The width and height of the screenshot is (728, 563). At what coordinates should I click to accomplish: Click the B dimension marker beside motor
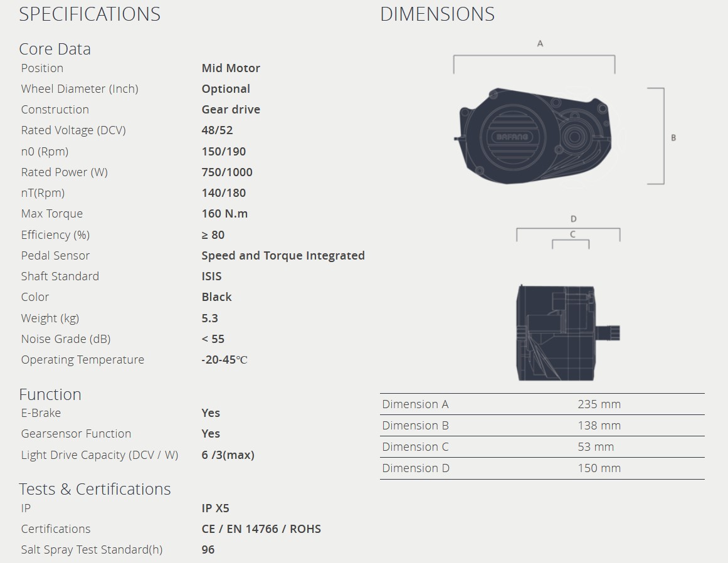click(673, 138)
